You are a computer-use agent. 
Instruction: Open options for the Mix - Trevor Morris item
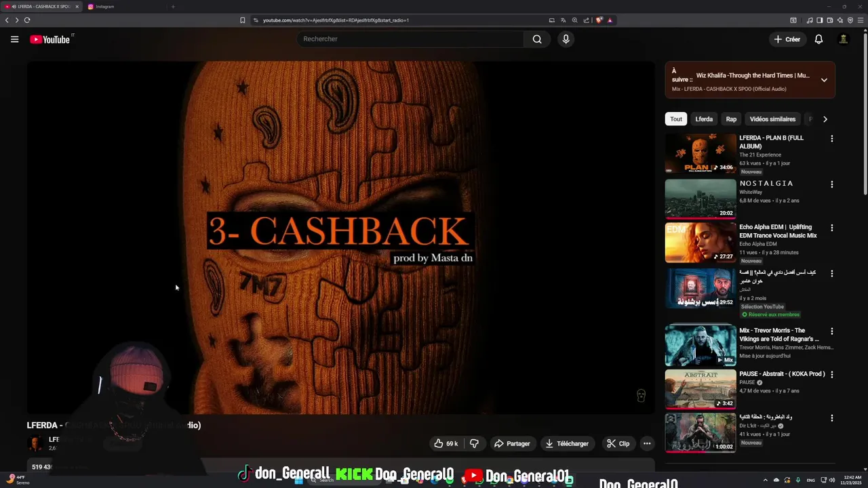point(832,331)
